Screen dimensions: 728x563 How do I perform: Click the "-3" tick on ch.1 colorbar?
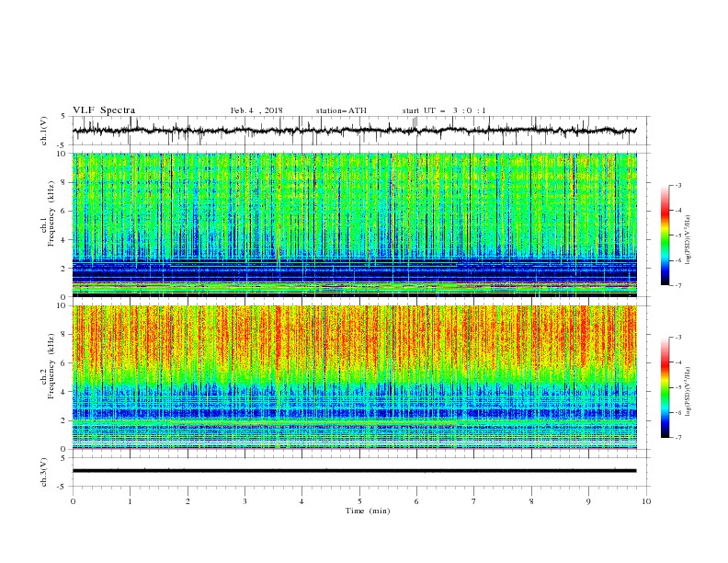678,186
